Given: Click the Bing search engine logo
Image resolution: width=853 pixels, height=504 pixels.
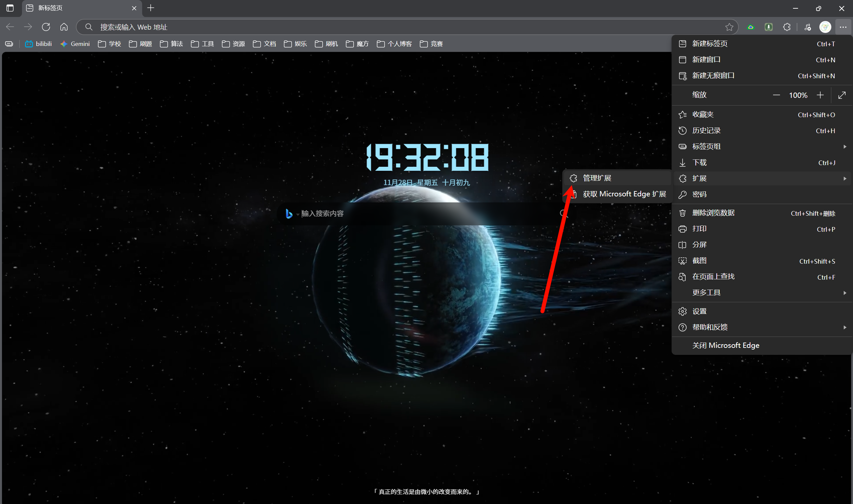Looking at the screenshot, I should click(289, 214).
